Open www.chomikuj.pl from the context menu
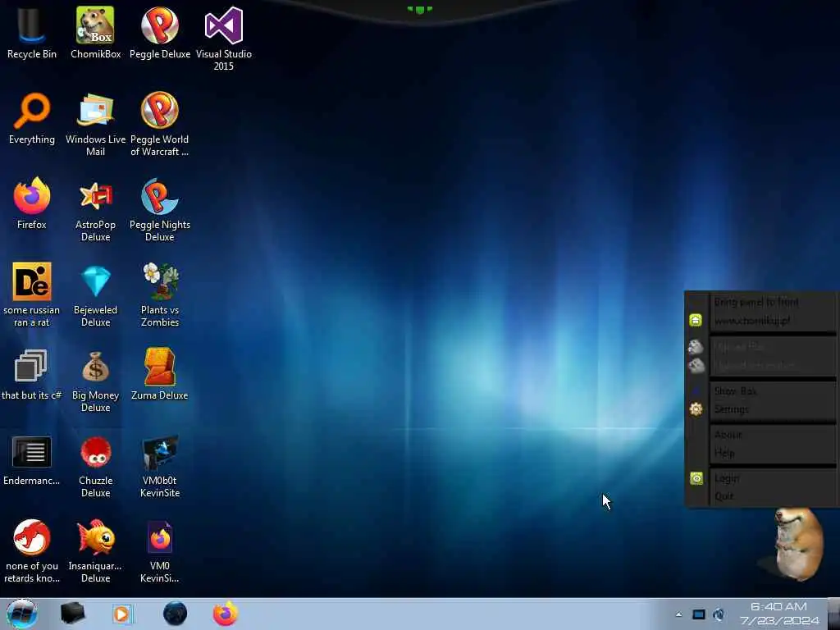 [x=752, y=321]
